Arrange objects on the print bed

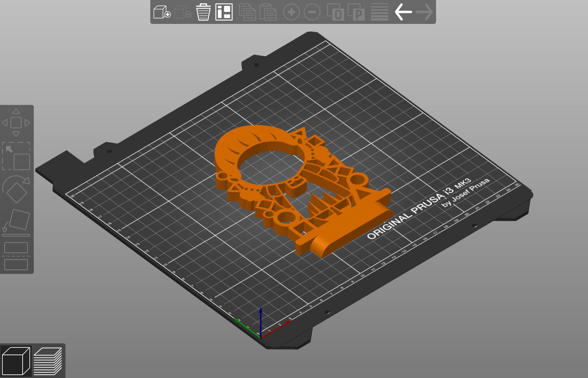click(x=223, y=12)
